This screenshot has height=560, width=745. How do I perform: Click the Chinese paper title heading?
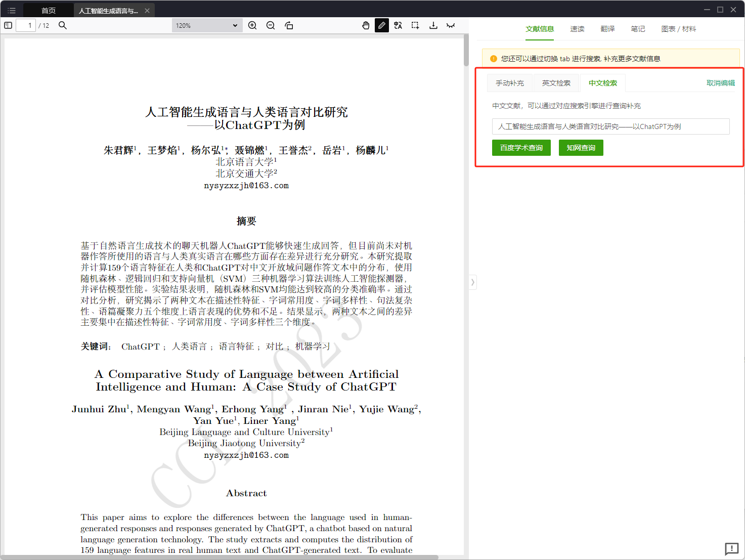246,118
